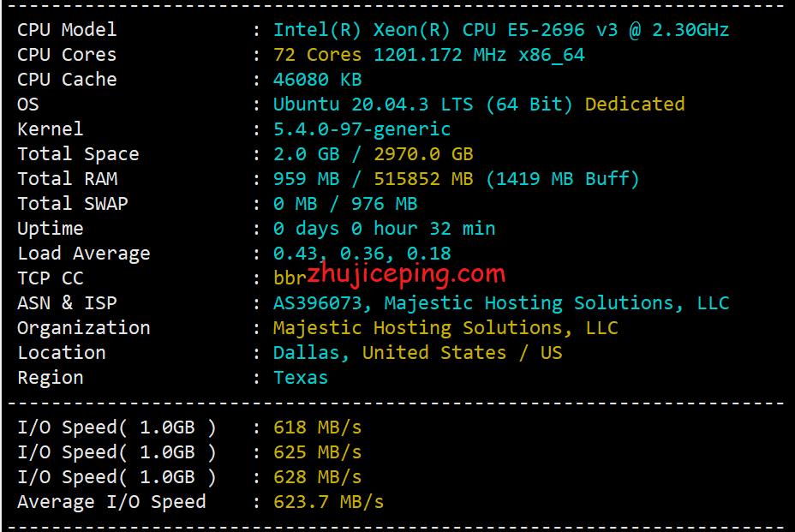Click the yellow Dedicated text

click(x=634, y=105)
